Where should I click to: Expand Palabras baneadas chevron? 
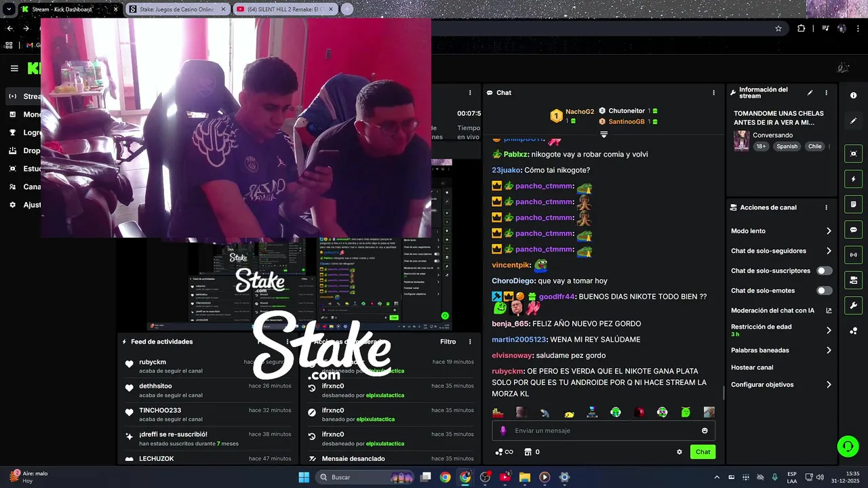[829, 350]
